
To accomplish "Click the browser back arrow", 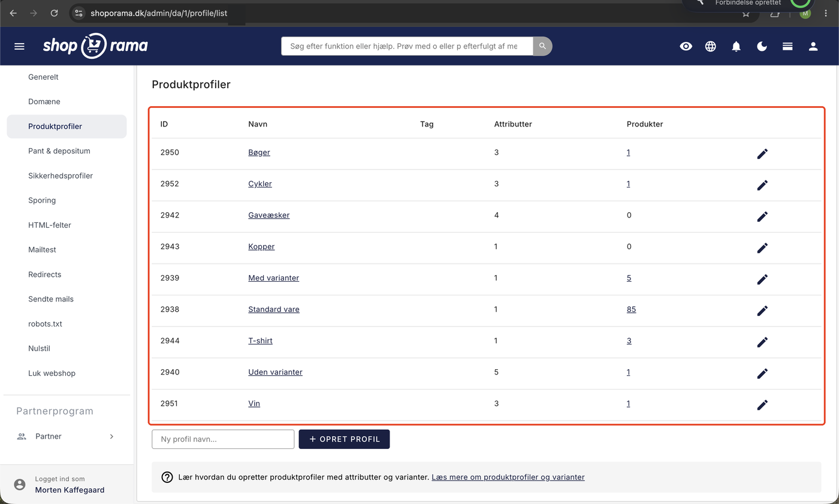I will 13,13.
